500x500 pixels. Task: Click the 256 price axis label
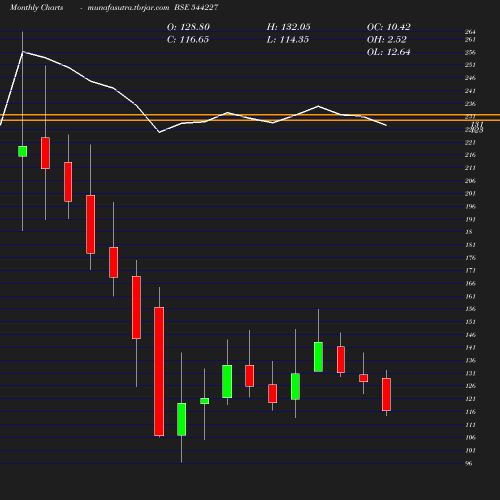coord(470,53)
